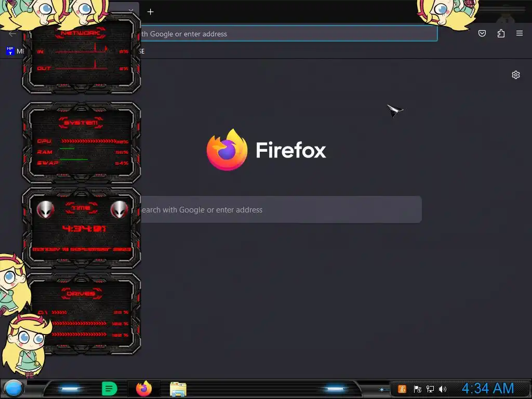Click the left alien head in the Time widget

tap(46, 209)
